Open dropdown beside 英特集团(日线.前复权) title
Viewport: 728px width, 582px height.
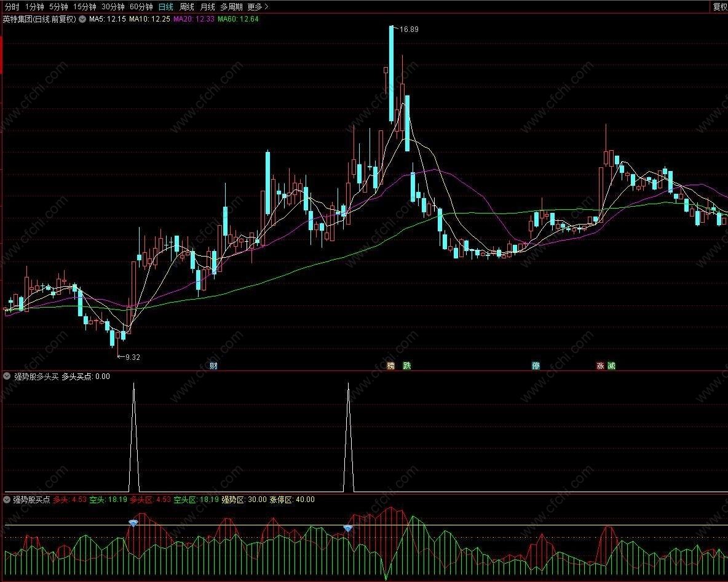click(82, 19)
